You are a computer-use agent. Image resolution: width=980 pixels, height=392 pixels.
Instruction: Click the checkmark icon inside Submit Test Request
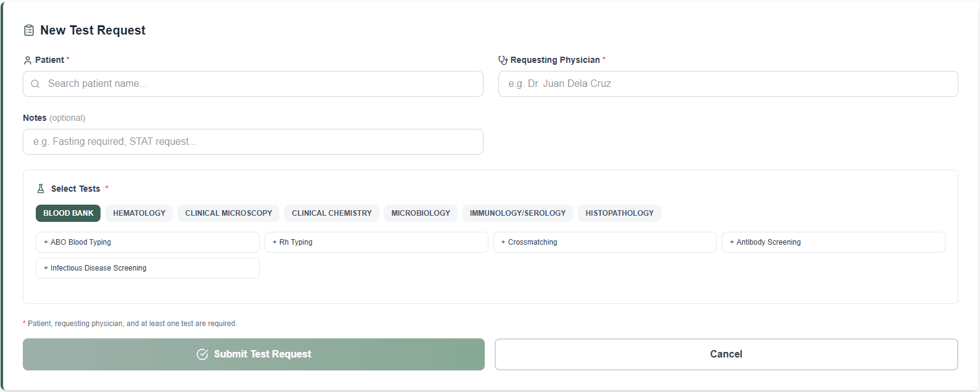(x=202, y=354)
